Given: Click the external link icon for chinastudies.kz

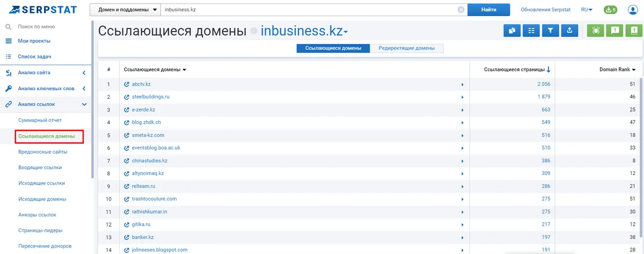Looking at the screenshot, I should [127, 161].
